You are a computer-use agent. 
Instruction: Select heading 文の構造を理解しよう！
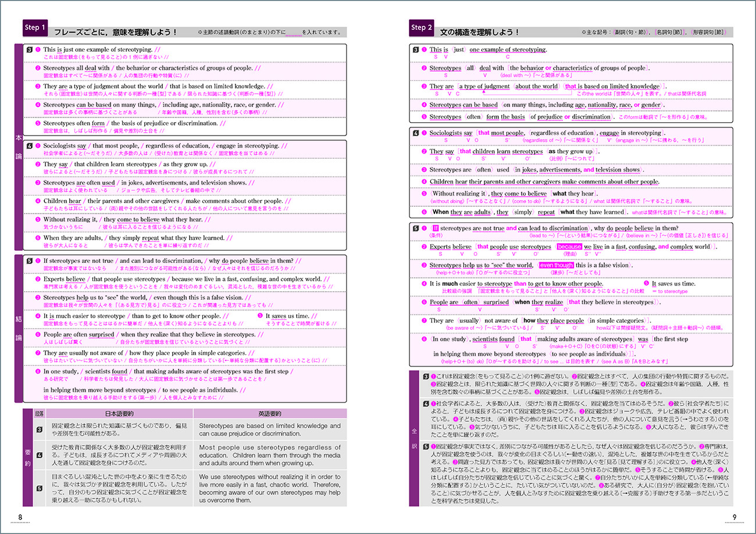(480, 33)
